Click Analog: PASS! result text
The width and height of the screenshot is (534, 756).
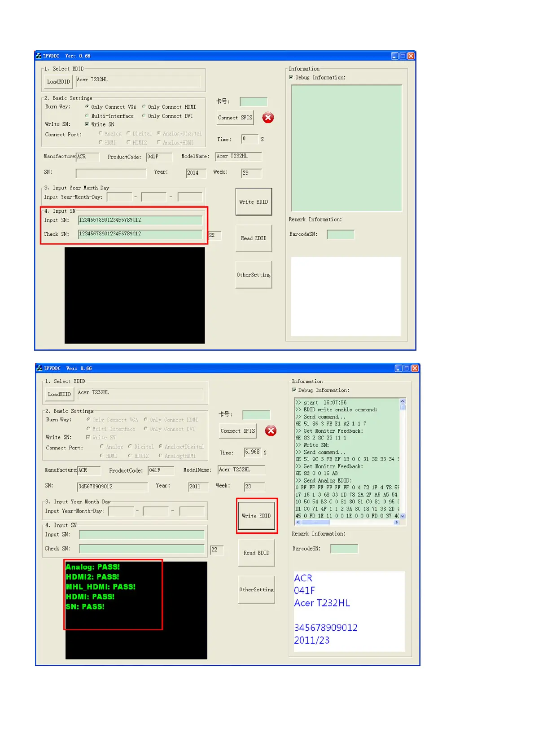pos(93,567)
